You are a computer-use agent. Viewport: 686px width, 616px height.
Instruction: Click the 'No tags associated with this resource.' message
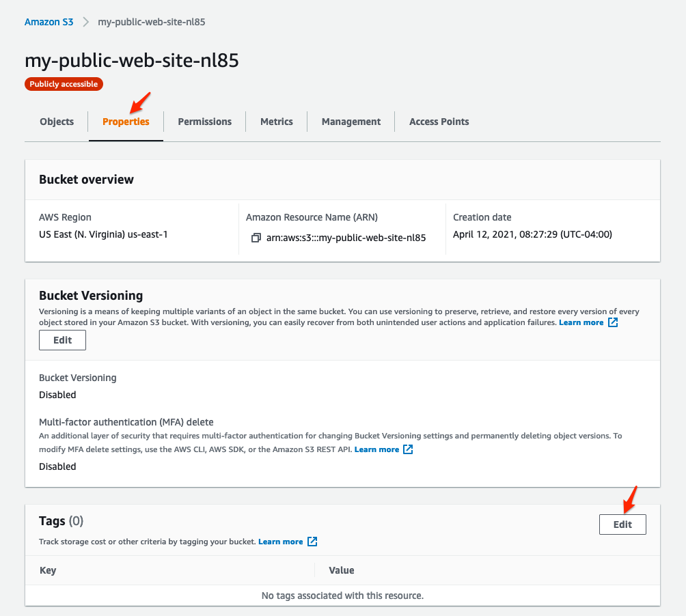(342, 596)
